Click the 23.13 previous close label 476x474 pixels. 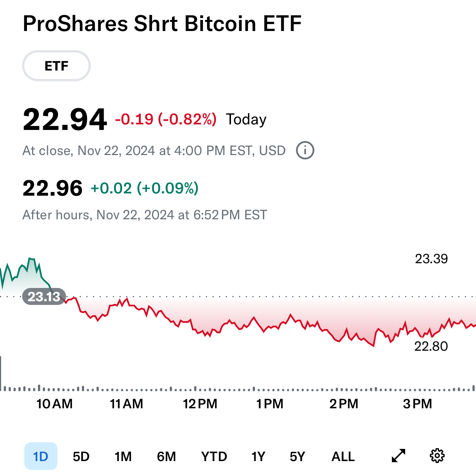(44, 297)
